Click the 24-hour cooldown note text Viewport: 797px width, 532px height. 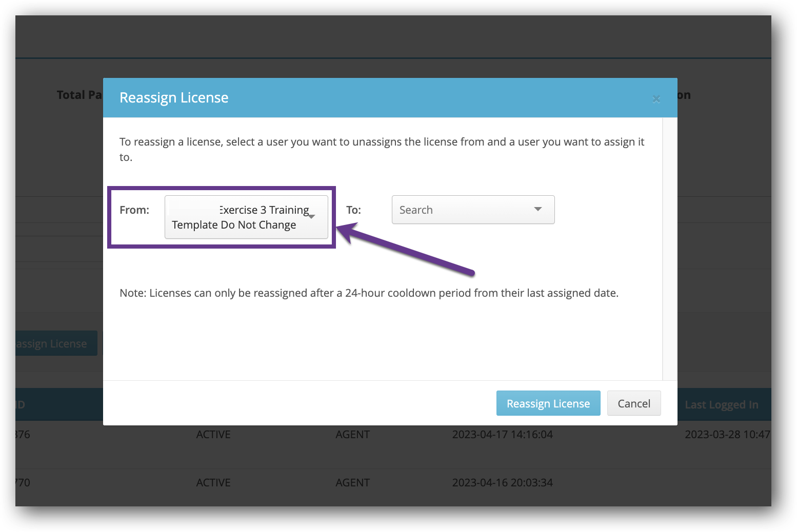[x=369, y=293]
